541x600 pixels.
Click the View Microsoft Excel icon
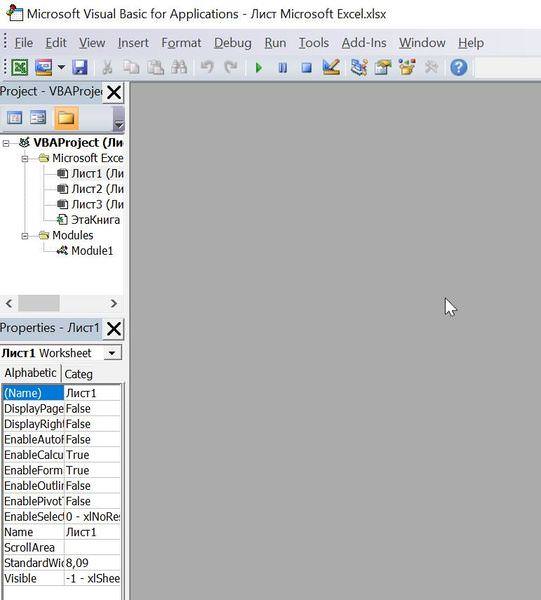pyautogui.click(x=19, y=68)
